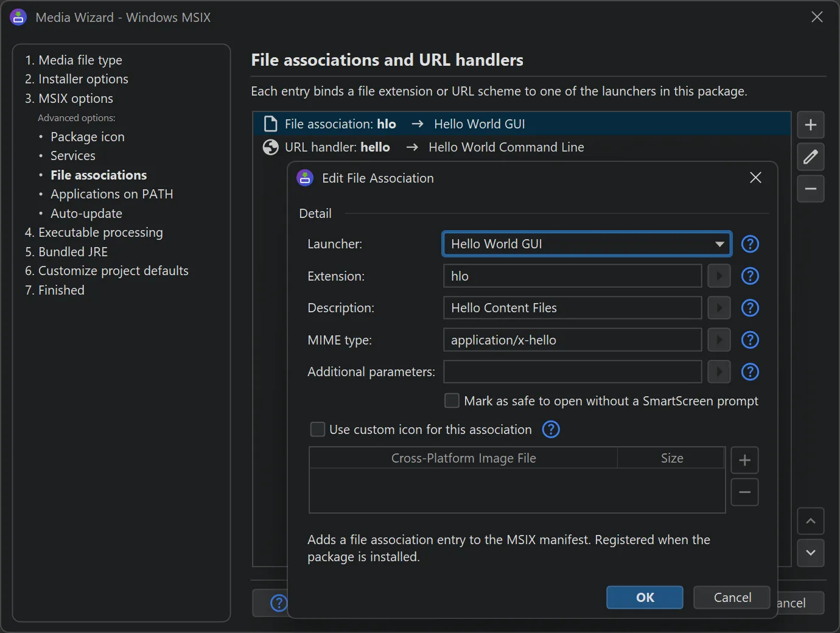Open Applications on PATH option
The width and height of the screenshot is (840, 633).
point(112,194)
